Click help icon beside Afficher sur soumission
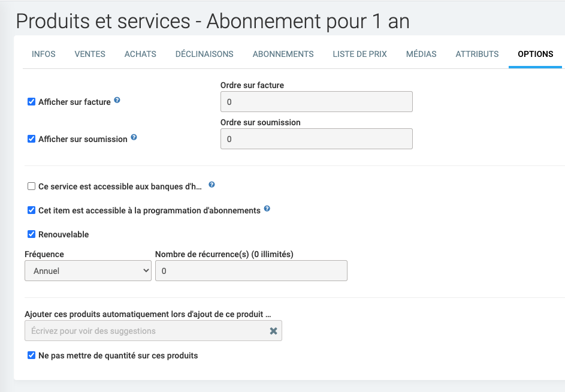Viewport: 565px width, 392px height. (134, 138)
